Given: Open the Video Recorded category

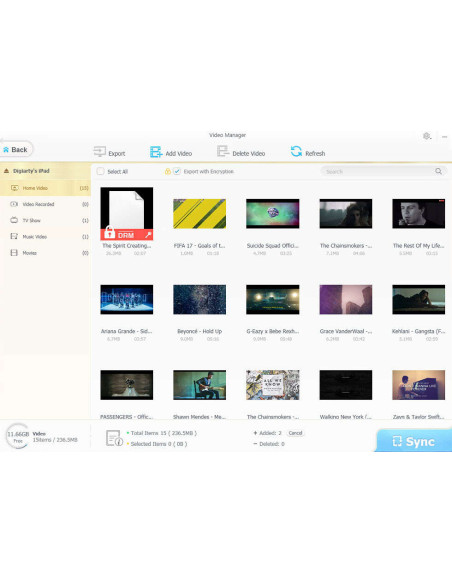Looking at the screenshot, I should click(x=45, y=204).
